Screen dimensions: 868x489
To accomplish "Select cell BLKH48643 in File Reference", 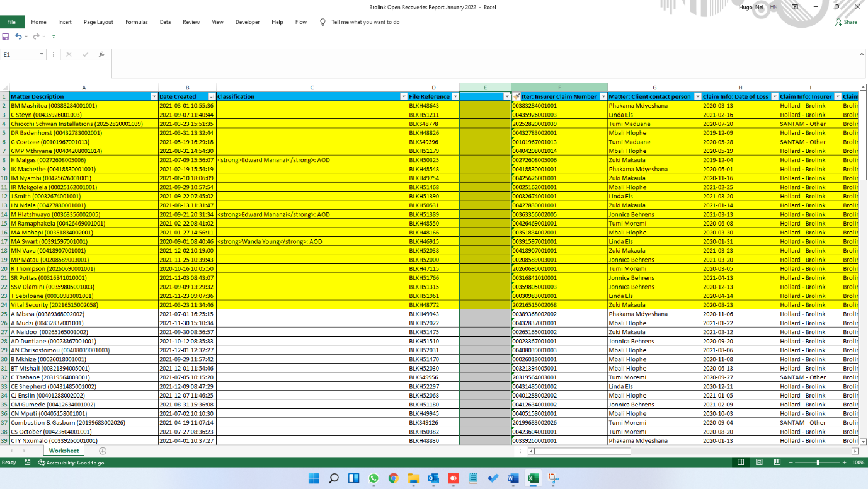I will (433, 106).
